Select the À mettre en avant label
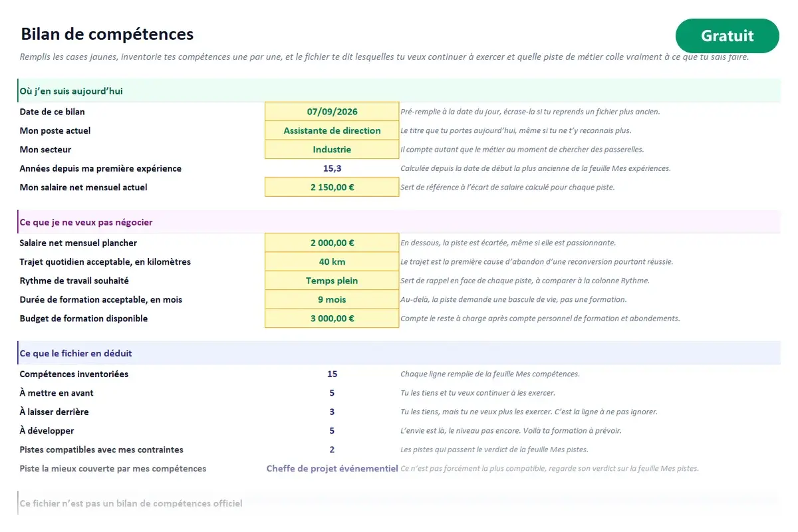 coord(57,393)
